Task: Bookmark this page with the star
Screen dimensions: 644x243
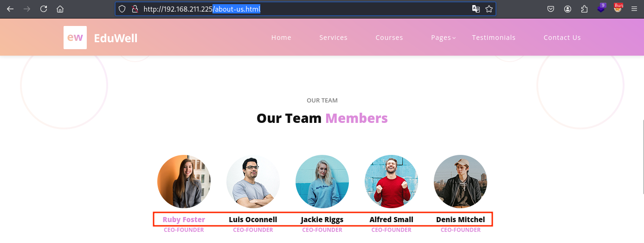Action: pos(489,9)
